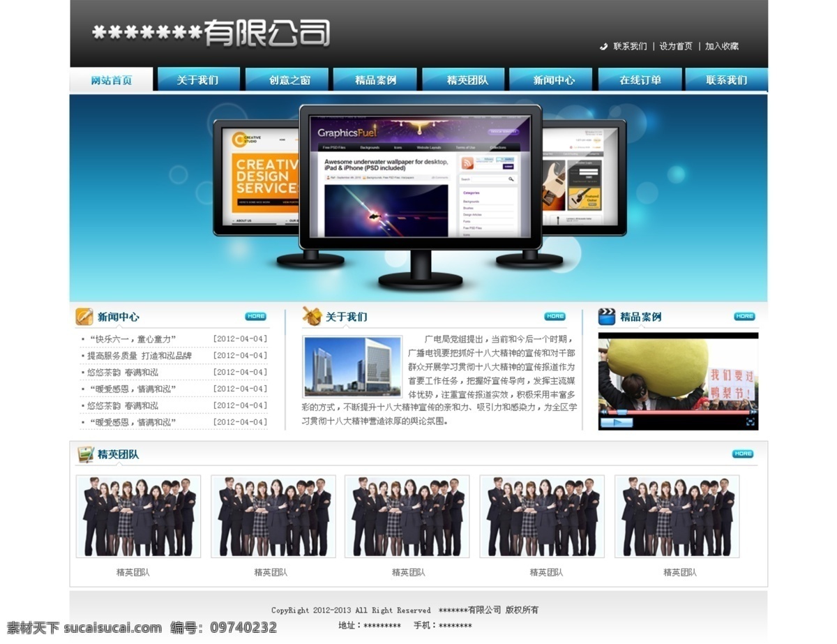Open the 关于我们 navigation tab

pos(198,80)
